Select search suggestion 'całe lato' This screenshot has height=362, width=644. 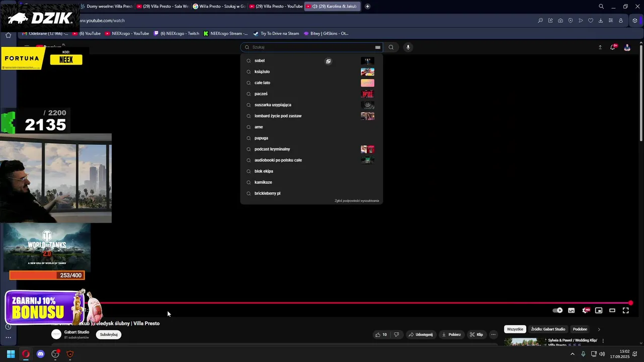point(311,83)
